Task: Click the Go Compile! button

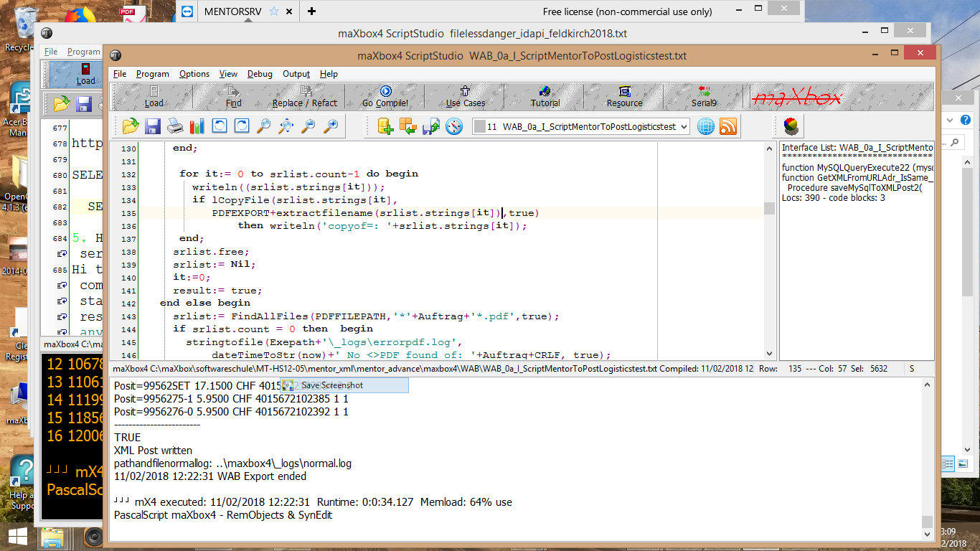Action: [x=385, y=96]
